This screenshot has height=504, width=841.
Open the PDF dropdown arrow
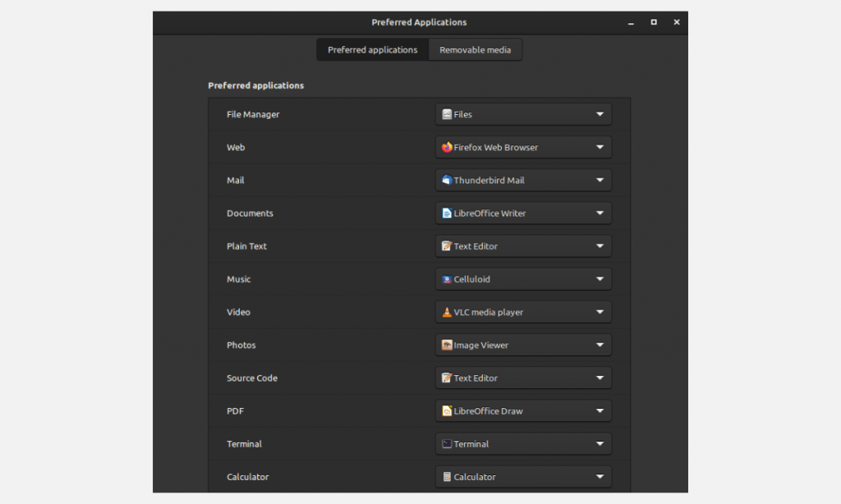point(600,410)
